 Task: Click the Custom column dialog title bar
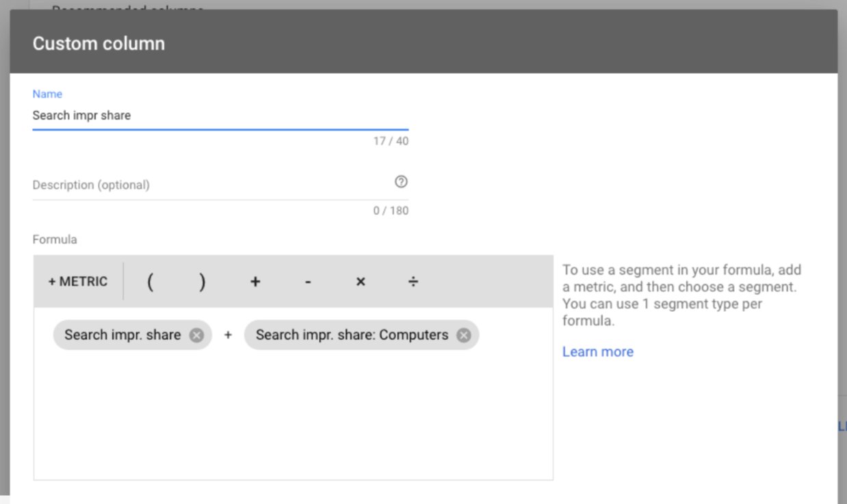[x=99, y=42]
